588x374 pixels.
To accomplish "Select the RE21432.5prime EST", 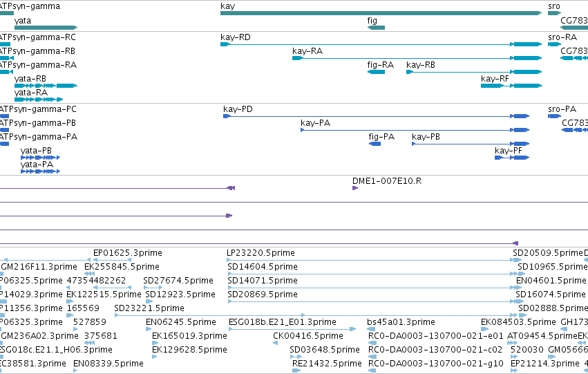I will (296, 371).
